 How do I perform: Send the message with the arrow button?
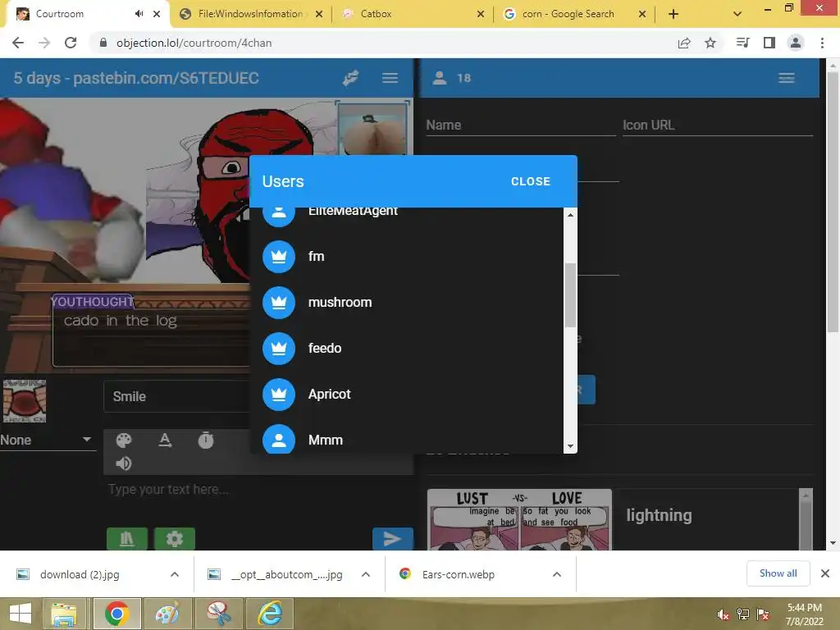coord(393,539)
